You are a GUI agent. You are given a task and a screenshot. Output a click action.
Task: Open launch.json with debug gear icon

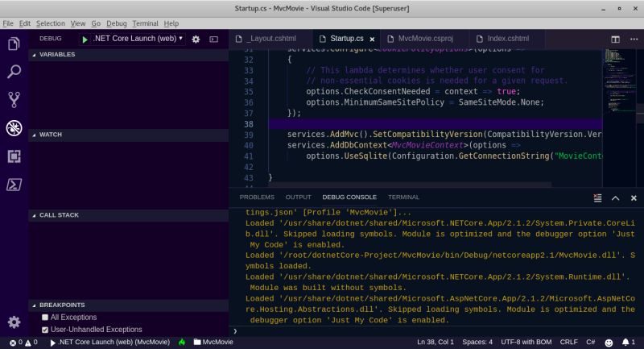[x=196, y=39]
